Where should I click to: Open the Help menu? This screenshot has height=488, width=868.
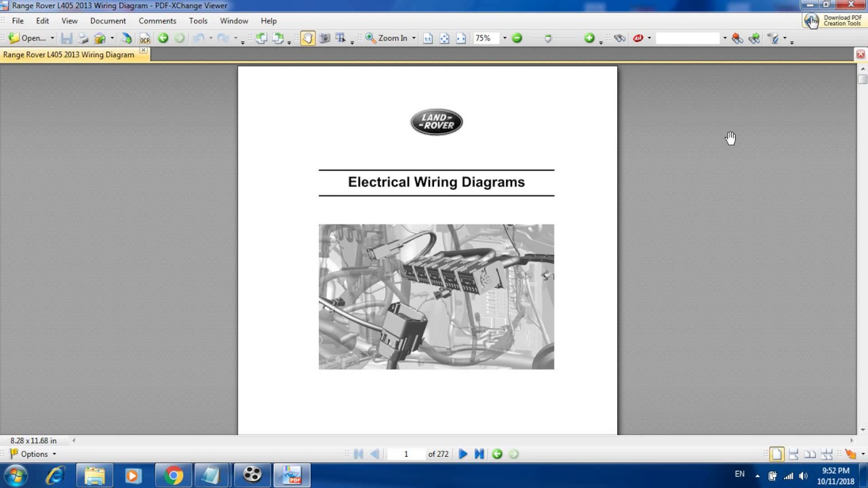pyautogui.click(x=269, y=20)
